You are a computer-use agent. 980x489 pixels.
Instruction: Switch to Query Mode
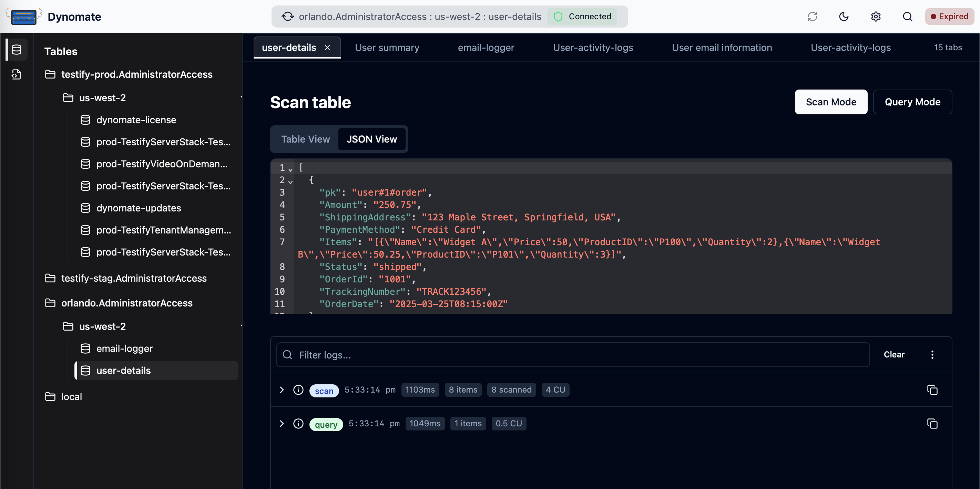pos(912,102)
